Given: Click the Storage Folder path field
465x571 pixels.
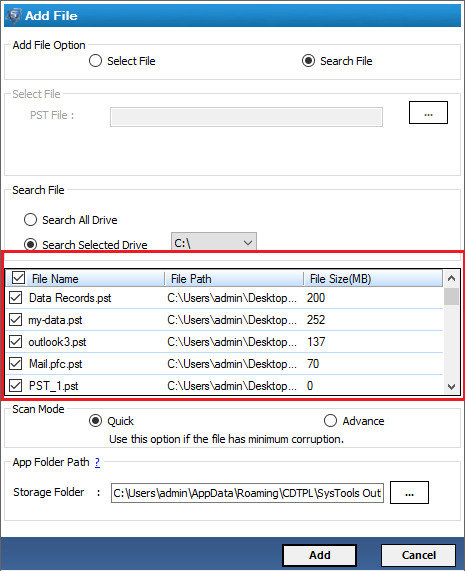Looking at the screenshot, I should 247,493.
